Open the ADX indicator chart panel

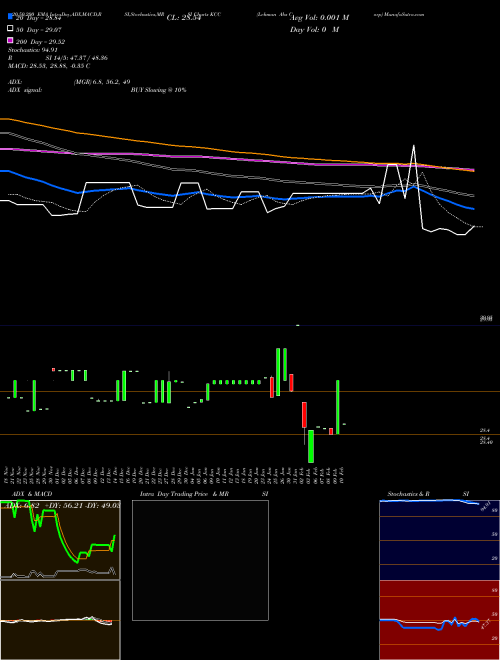coord(60,540)
